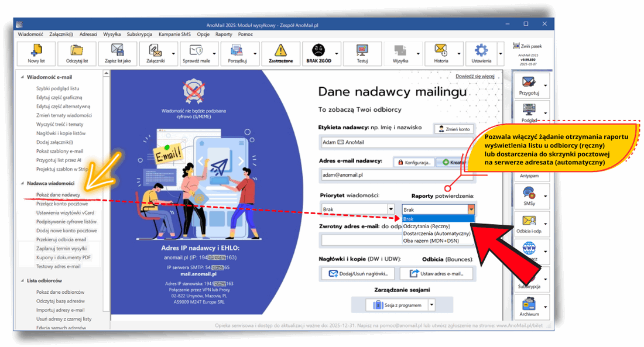This screenshot has height=347, width=644.
Task: Select Ustawienia wizytówki vCard tree item
Action: pyautogui.click(x=65, y=213)
